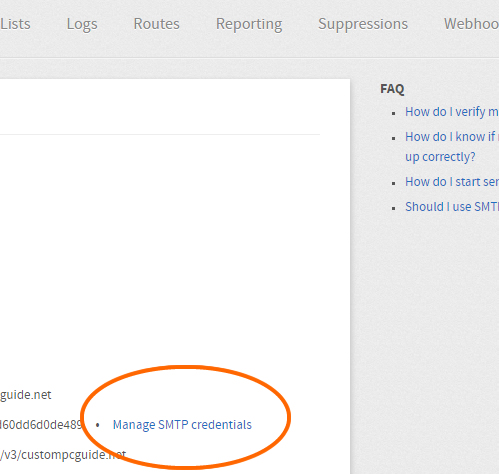Open the 'How do I verify' FAQ link
Image resolution: width=499 pixels, height=474 pixels.
point(452,112)
